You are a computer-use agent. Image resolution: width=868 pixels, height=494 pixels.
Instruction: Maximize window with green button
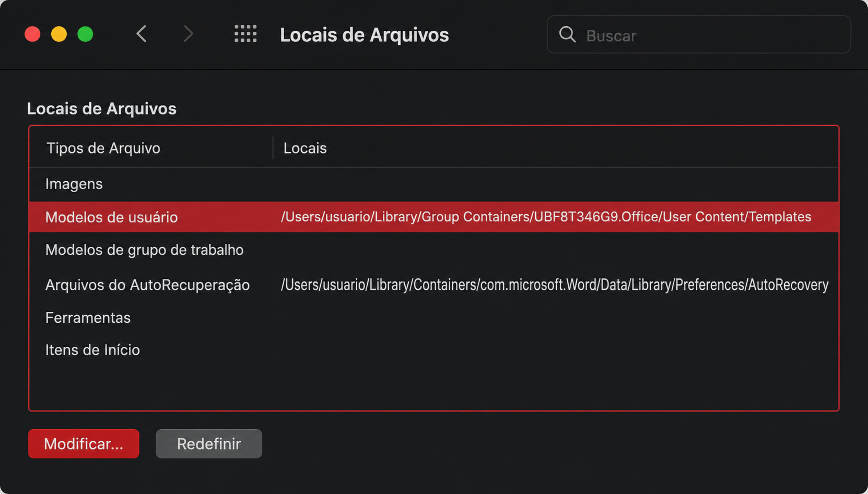point(86,34)
